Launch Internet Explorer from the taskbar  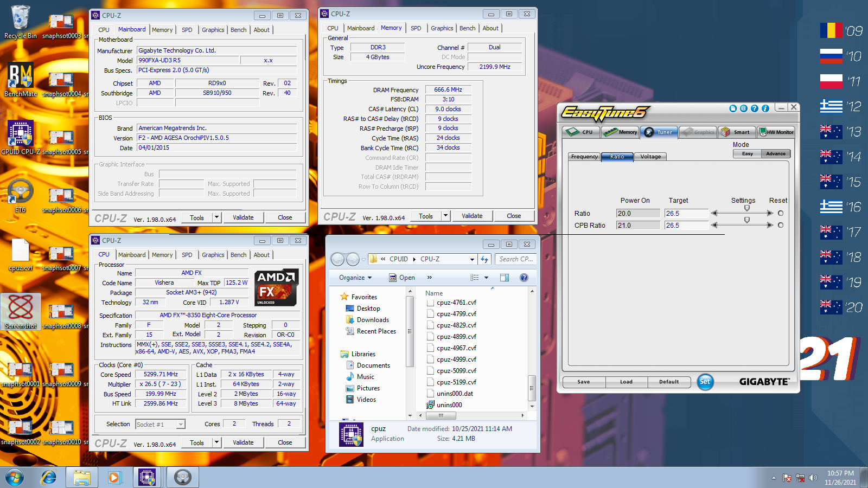coord(49,478)
